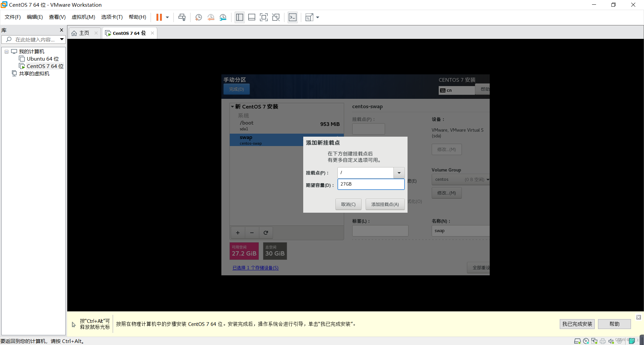Screen dimensions: 644x345
Task: Open the centos Volume Group dropdown
Action: coord(461,180)
